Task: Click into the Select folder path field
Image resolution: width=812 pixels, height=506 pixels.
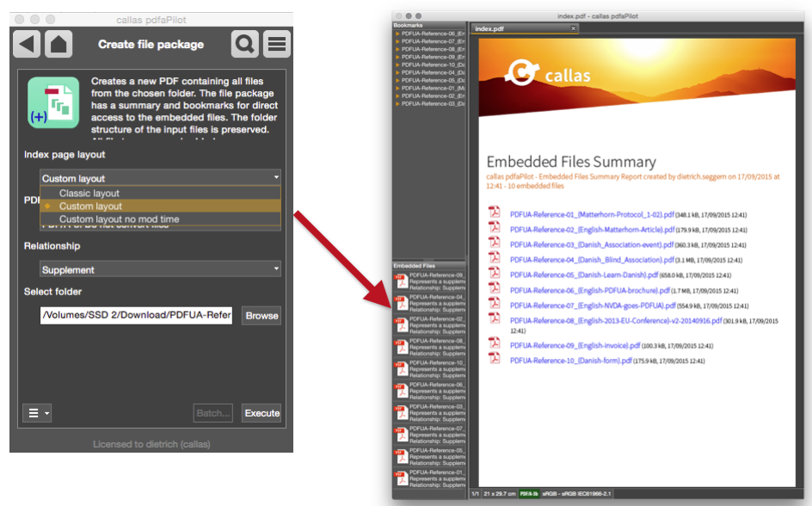Action: tap(136, 315)
